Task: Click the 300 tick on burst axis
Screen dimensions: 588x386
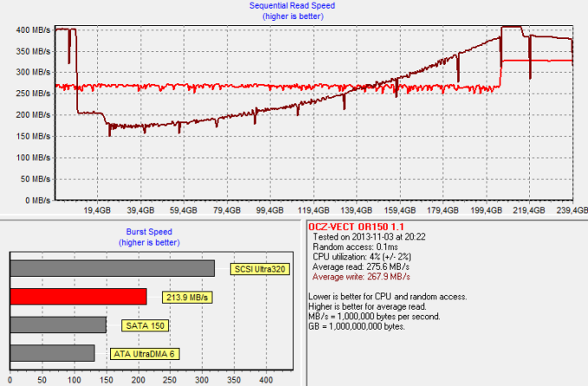Action: [x=202, y=380]
